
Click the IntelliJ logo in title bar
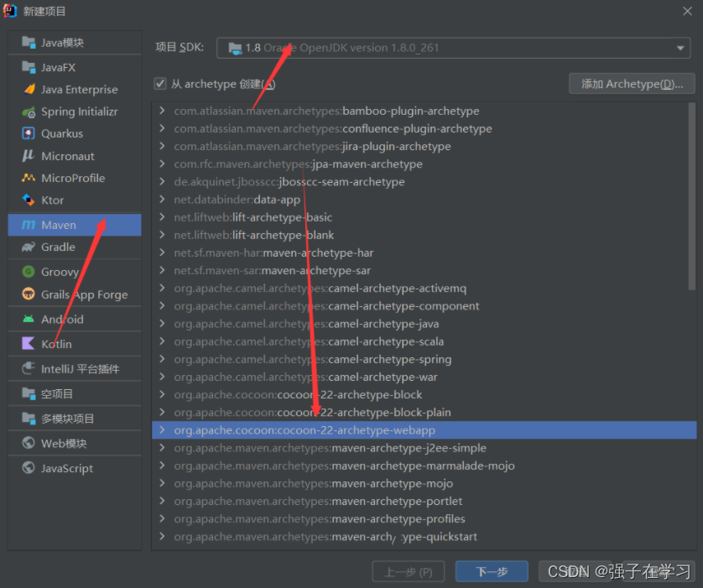click(10, 11)
